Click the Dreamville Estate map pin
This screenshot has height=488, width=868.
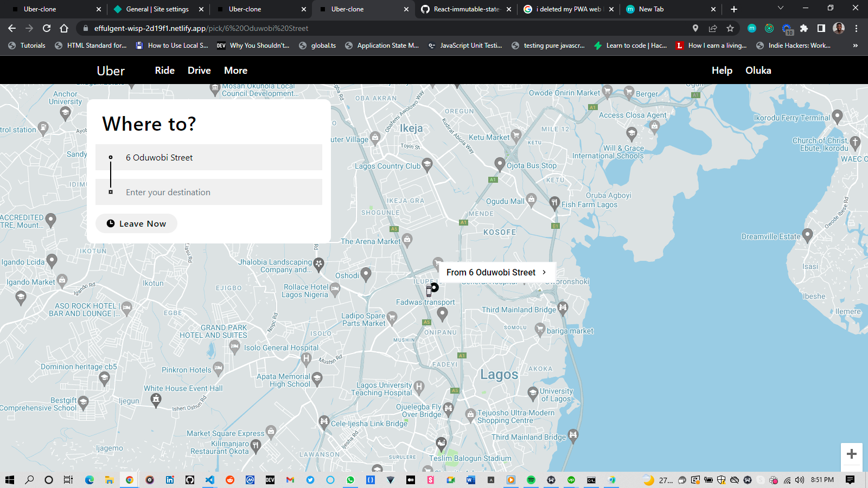point(807,235)
